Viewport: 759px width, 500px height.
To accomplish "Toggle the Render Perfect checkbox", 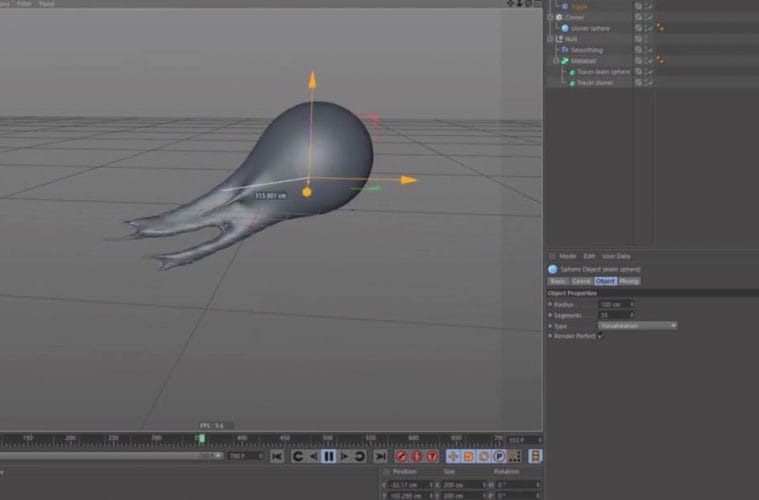I will click(601, 336).
